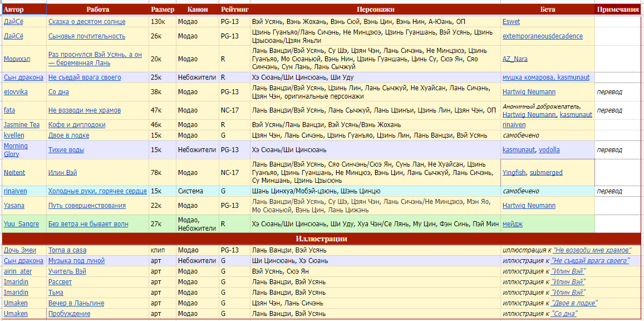Open author link Yasana
Viewport: 644px width, 321px height.
(13, 206)
